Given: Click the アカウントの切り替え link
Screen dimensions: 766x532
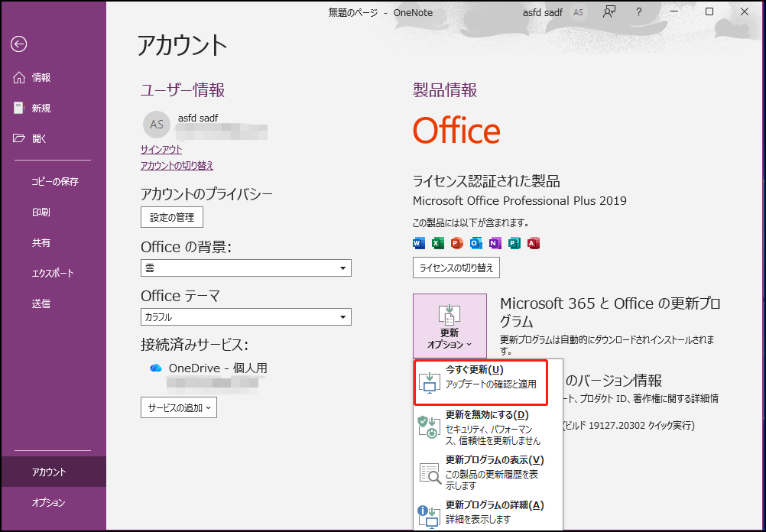Looking at the screenshot, I should (x=177, y=166).
